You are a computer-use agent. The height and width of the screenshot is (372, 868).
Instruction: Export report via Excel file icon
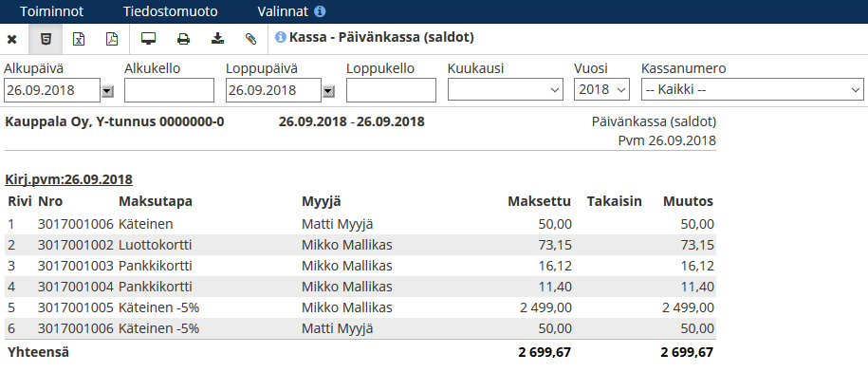(79, 39)
